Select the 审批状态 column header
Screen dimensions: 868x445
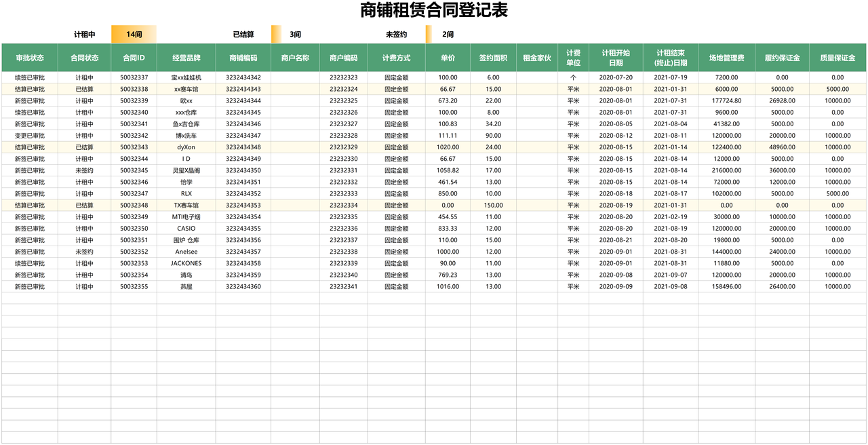click(x=30, y=57)
